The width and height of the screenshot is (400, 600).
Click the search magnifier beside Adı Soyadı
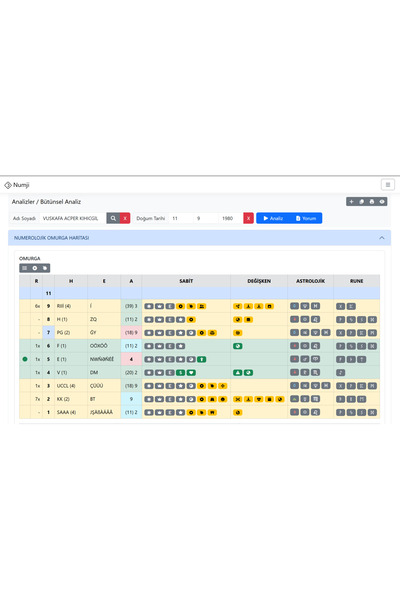[x=113, y=218]
